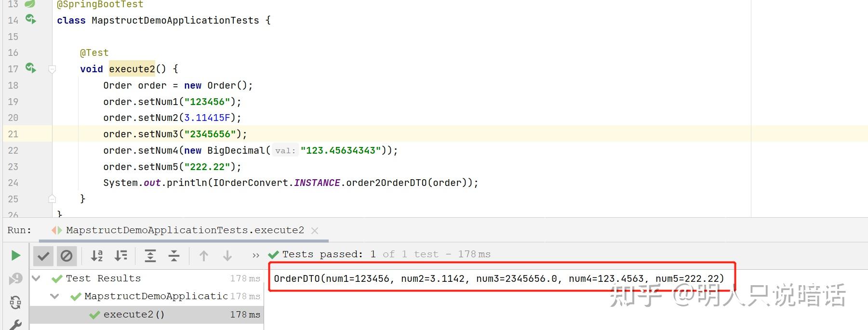Click run gutter icon beside execute2 method

(31, 68)
